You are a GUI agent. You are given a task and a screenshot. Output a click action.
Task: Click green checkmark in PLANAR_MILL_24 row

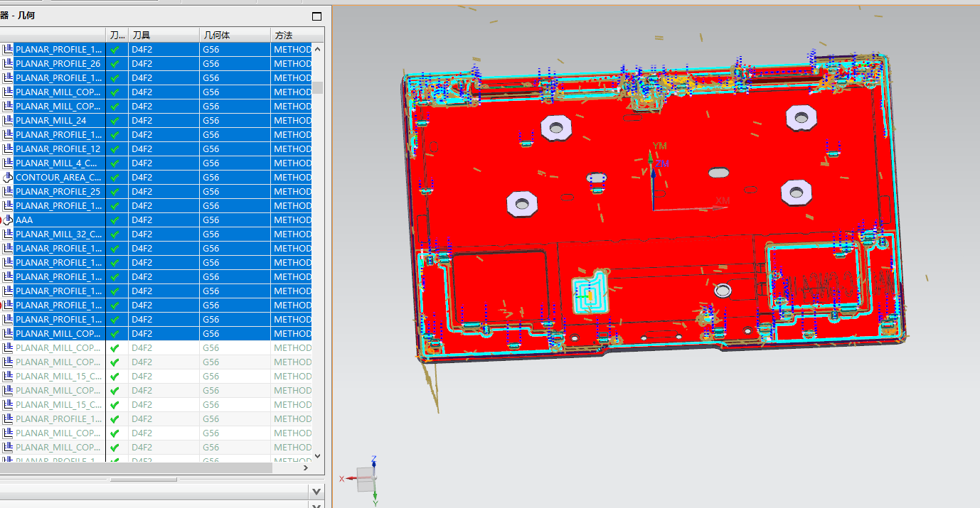coord(114,121)
